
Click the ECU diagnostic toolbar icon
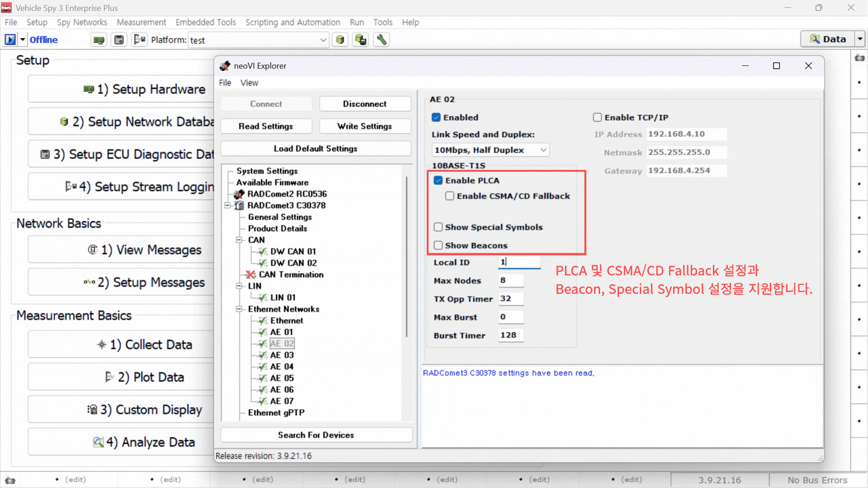coord(119,40)
